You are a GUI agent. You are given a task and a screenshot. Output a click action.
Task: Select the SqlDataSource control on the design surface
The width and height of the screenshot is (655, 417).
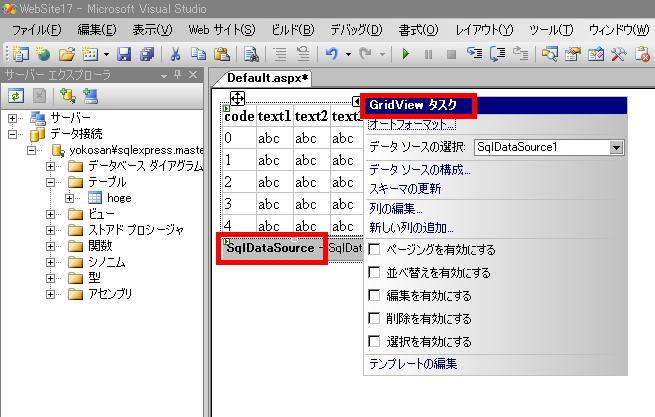click(271, 248)
